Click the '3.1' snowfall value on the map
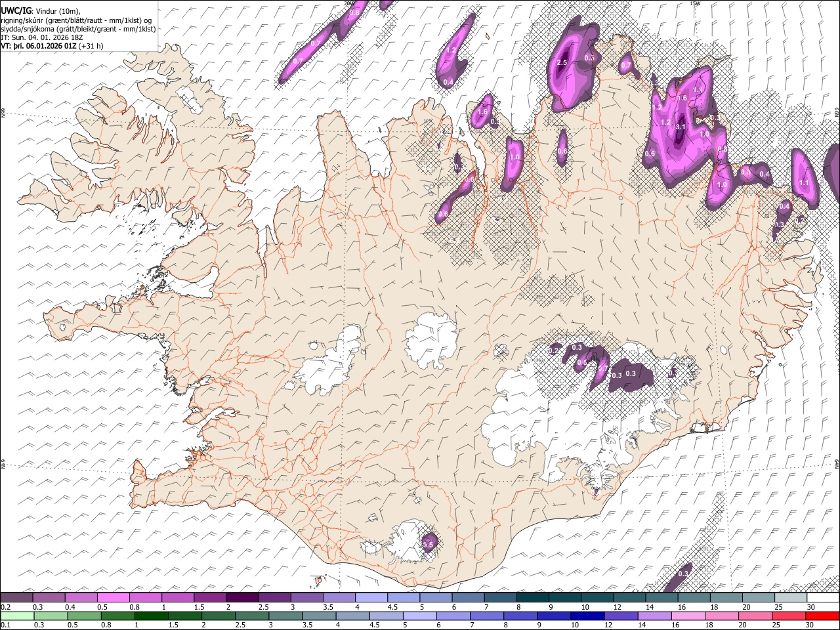The height and width of the screenshot is (630, 840). tap(681, 127)
